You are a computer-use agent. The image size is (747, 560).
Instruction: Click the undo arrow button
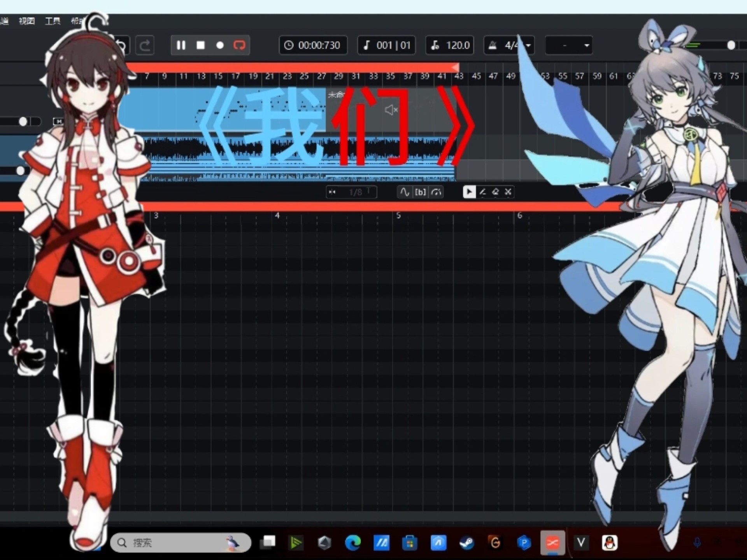[x=122, y=46]
